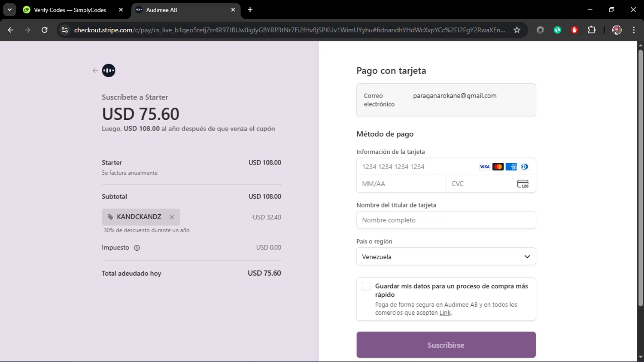Open the Chrome profile avatar
The height and width of the screenshot is (362, 644).
point(617,30)
